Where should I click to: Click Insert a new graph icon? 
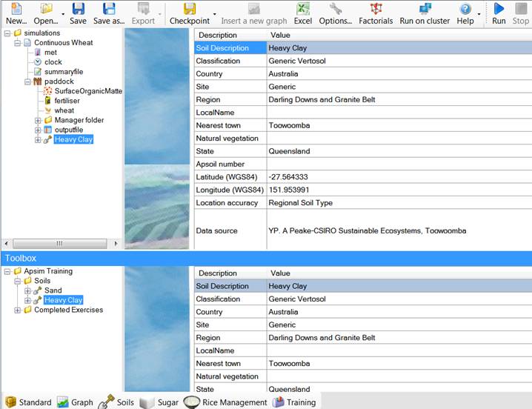(254, 9)
